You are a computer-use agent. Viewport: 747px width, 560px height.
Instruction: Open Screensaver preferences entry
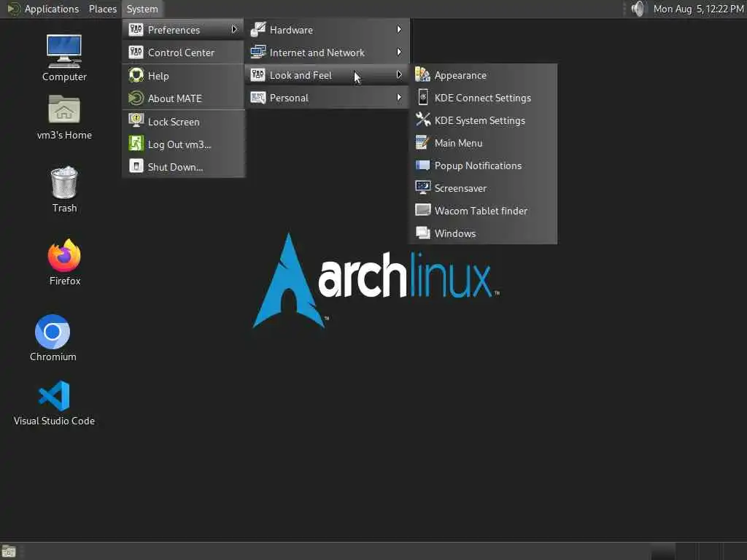pos(483,188)
